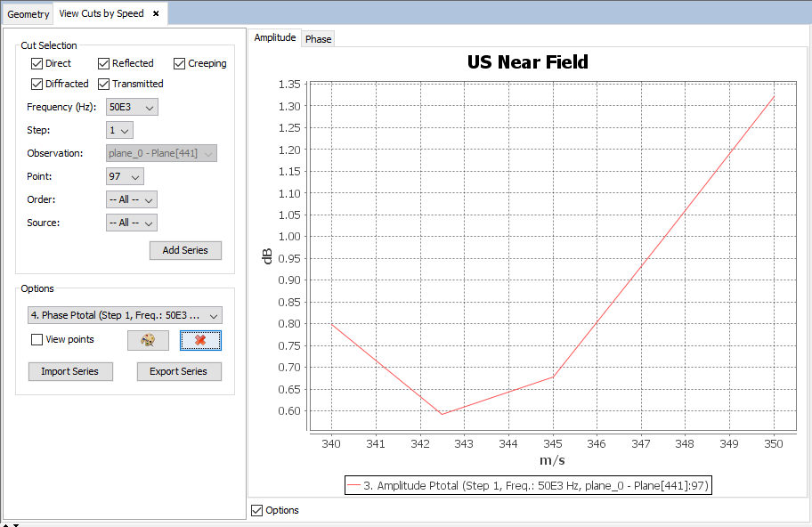
Task: Disable the Diffracted checkbox
Action: click(37, 84)
